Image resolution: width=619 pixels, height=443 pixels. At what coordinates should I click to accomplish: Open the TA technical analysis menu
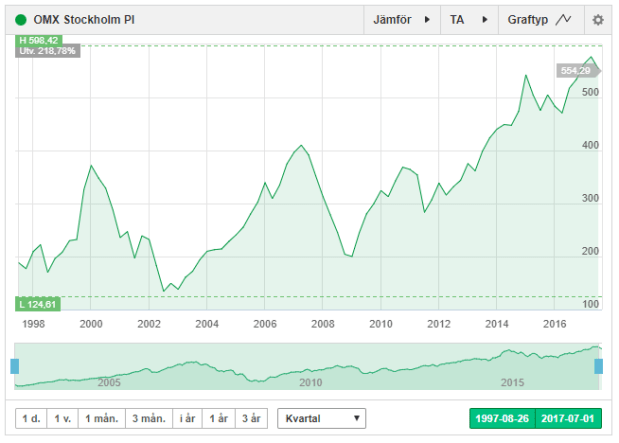click(x=469, y=19)
